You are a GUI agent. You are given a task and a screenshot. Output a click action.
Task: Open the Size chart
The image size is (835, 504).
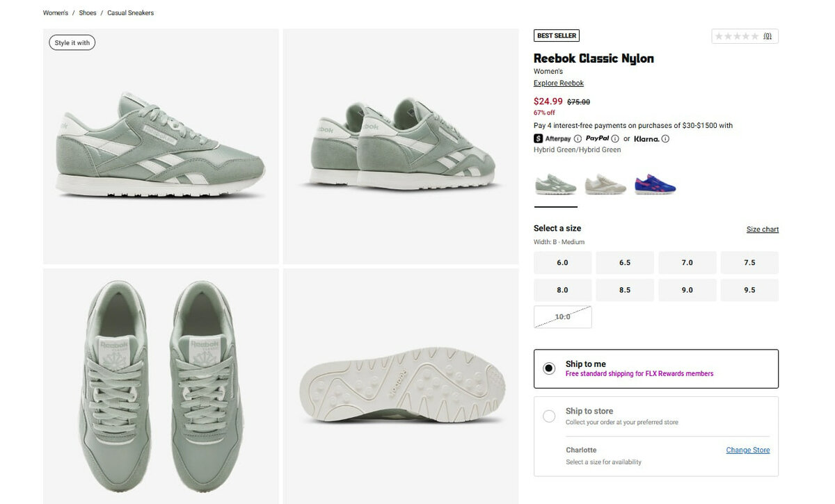[x=762, y=229]
